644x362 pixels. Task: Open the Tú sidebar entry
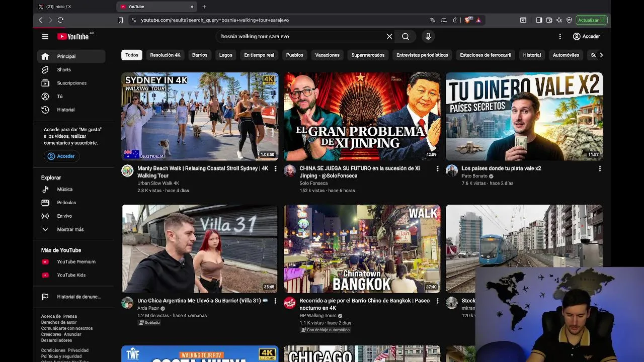[x=71, y=97]
